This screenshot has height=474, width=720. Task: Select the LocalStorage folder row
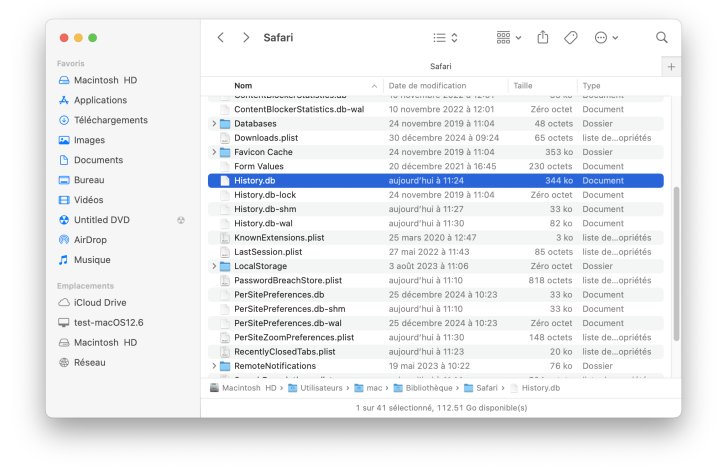pos(436,266)
